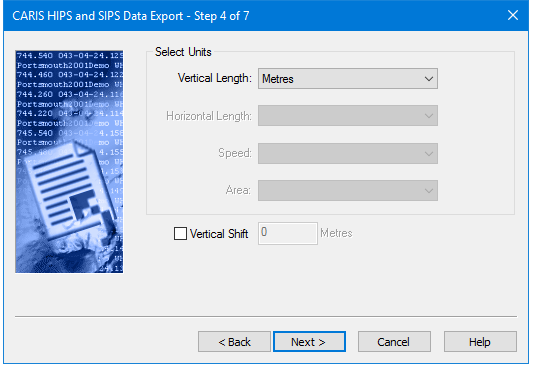Open Help for this step
The width and height of the screenshot is (533, 370).
[480, 342]
